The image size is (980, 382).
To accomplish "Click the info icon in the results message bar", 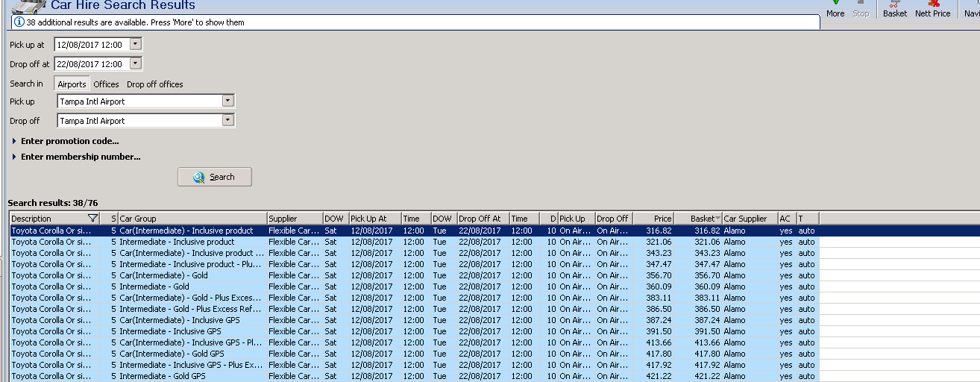I will tap(19, 22).
